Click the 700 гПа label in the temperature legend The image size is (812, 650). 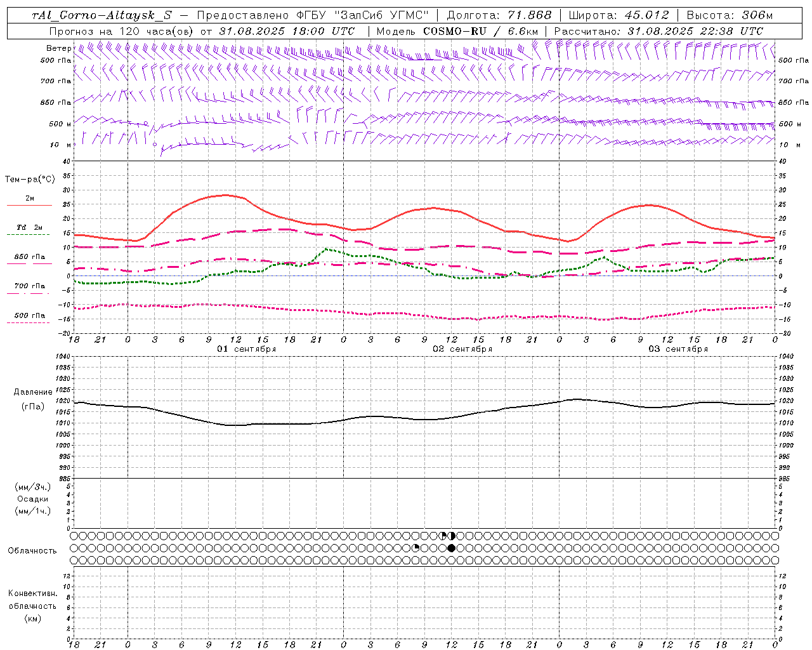pyautogui.click(x=30, y=286)
